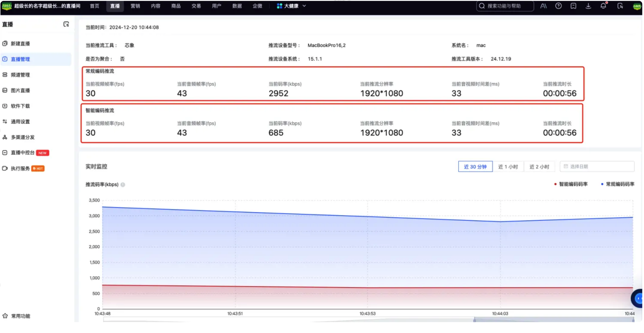This screenshot has width=644, height=333.
Task: Select the 近 2 小时 time range
Action: (x=540, y=167)
